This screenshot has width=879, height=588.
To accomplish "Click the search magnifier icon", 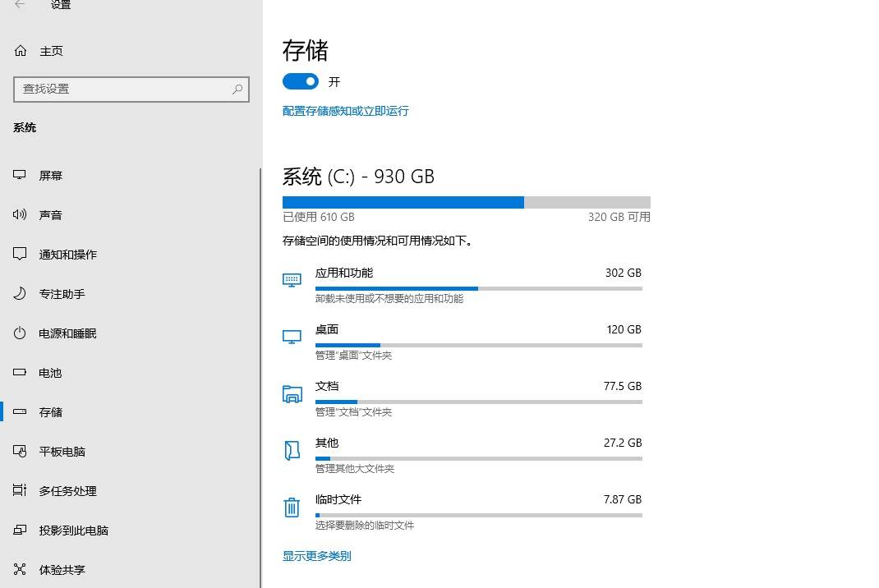I will point(237,89).
